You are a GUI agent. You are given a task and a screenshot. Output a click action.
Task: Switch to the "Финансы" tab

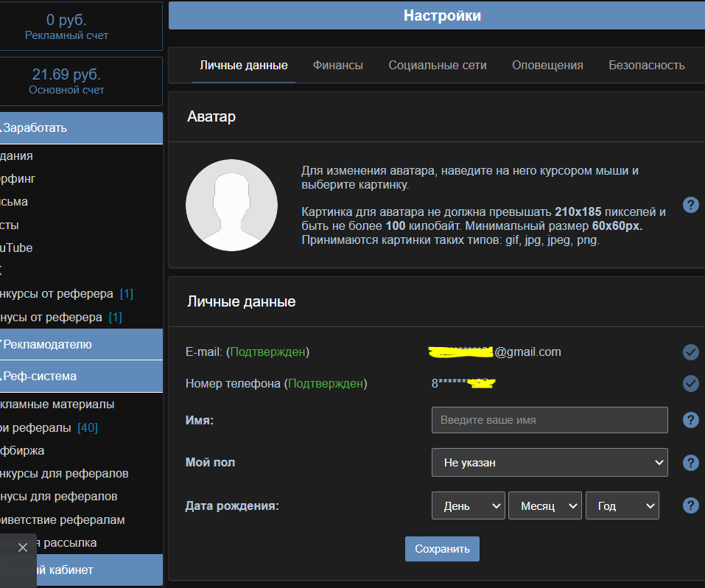[337, 65]
